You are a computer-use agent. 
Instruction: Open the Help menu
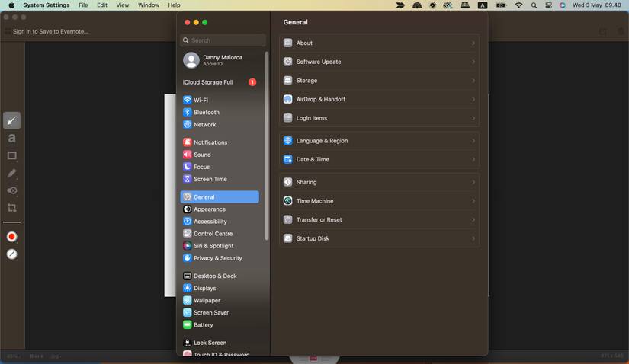click(174, 5)
